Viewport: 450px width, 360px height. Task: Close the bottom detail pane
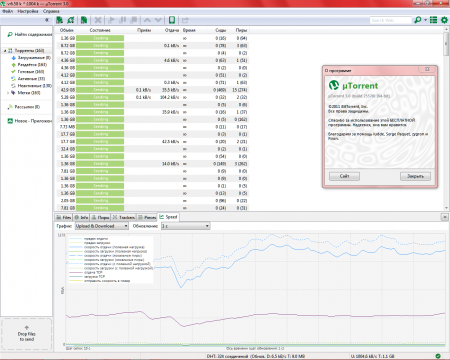pos(445,217)
